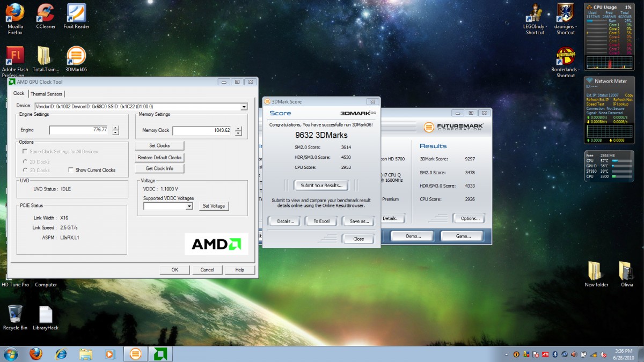
Task: Open the Borderlands shortcut icon
Action: [x=566, y=63]
